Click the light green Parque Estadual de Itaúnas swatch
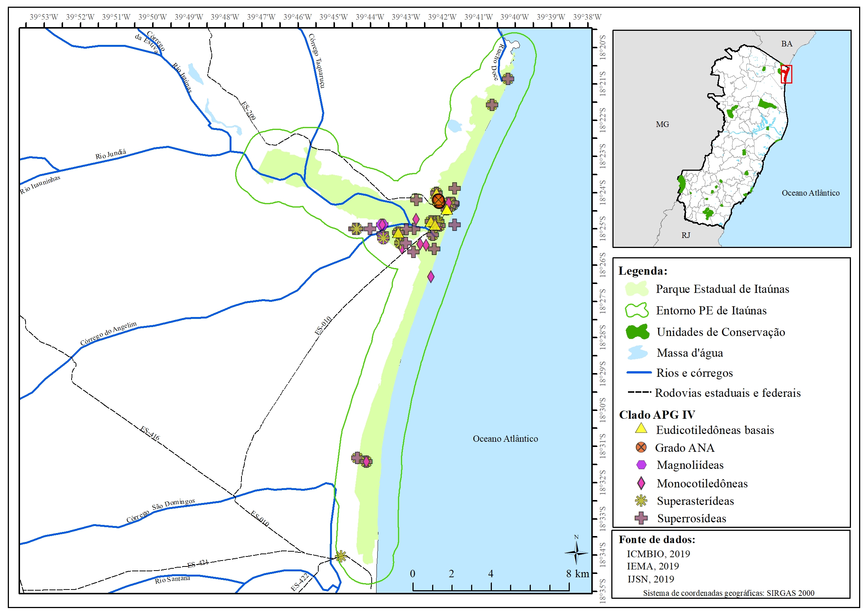This screenshot has width=868, height=614. click(x=637, y=289)
